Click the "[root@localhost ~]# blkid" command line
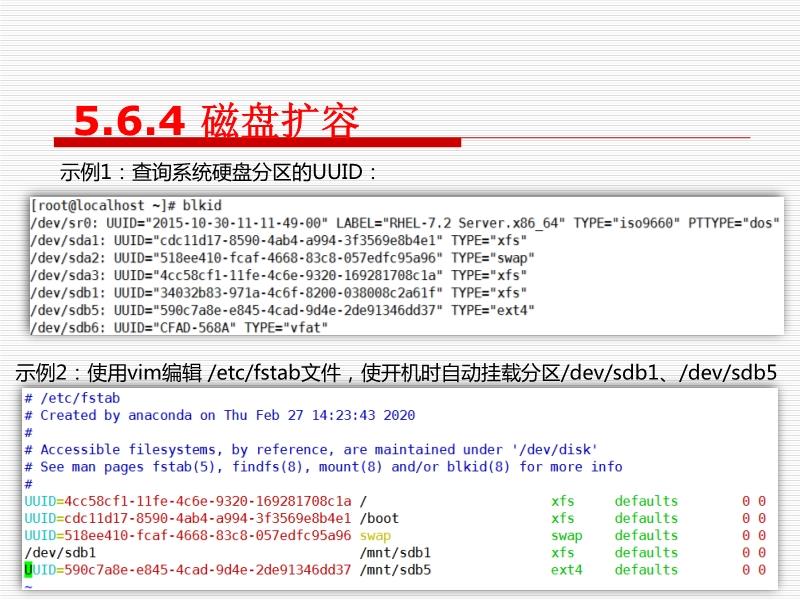The height and width of the screenshot is (600, 800). click(x=127, y=206)
